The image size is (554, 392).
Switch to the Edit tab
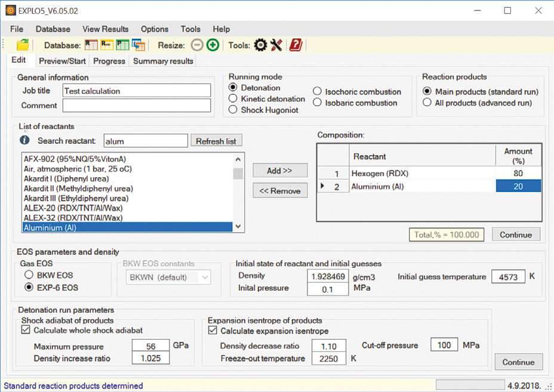(19, 60)
